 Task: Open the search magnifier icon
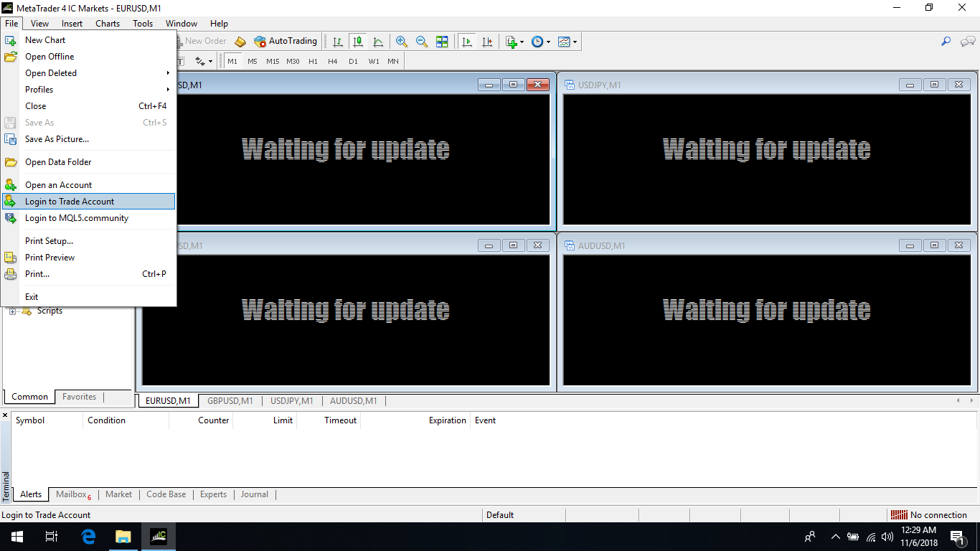tap(946, 42)
